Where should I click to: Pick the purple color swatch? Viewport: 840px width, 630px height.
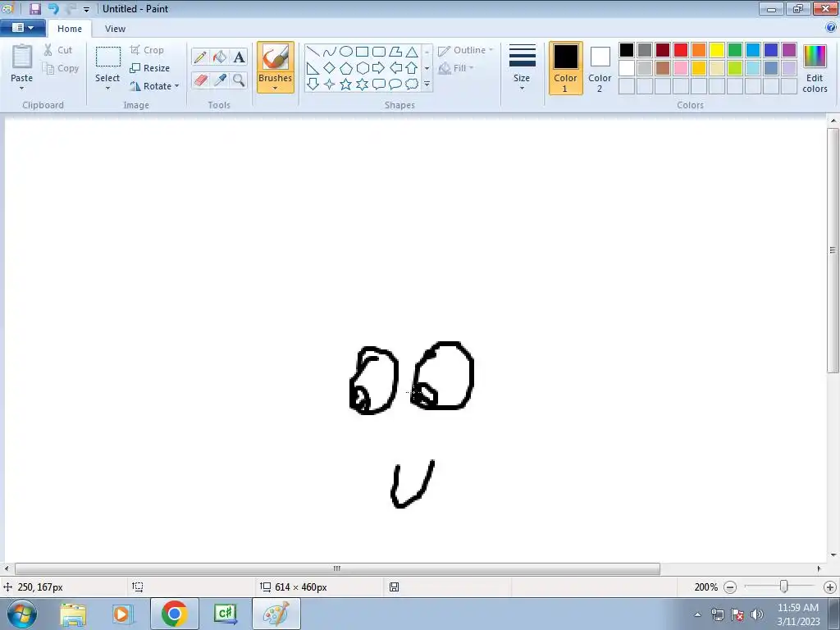tap(789, 50)
